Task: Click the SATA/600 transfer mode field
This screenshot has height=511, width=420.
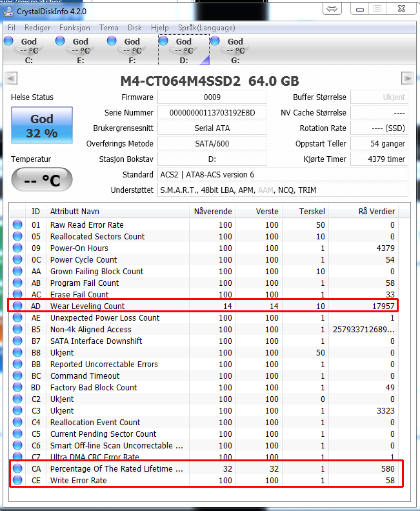Action: pos(212,144)
